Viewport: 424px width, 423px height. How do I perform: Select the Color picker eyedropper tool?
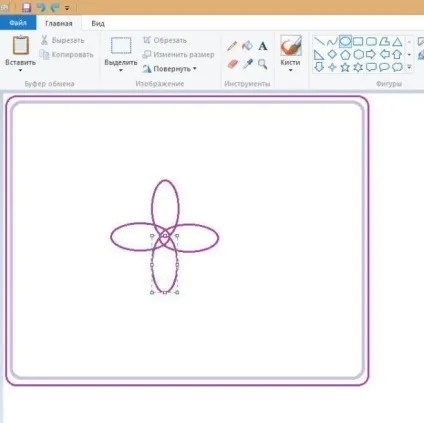point(248,64)
